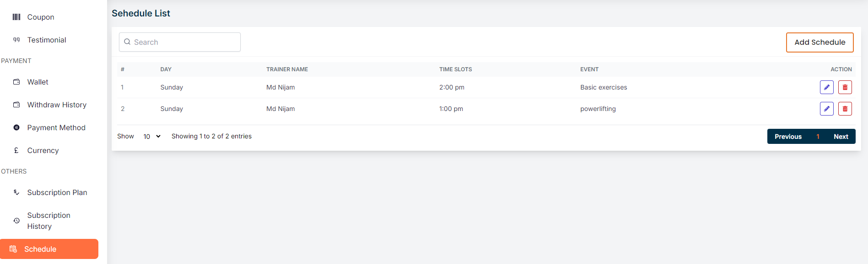Select page 1 in the pagination

click(818, 137)
